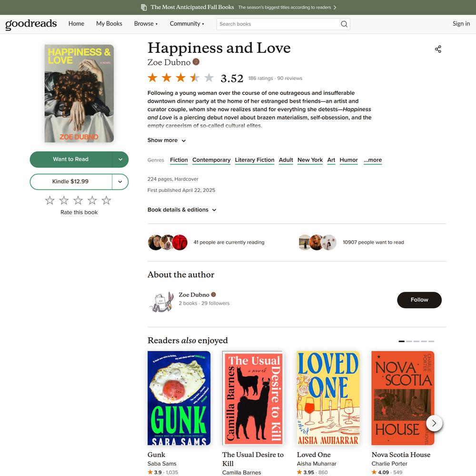The width and height of the screenshot is (476, 476).
Task: Select the second carousel page indicator
Action: point(409,341)
